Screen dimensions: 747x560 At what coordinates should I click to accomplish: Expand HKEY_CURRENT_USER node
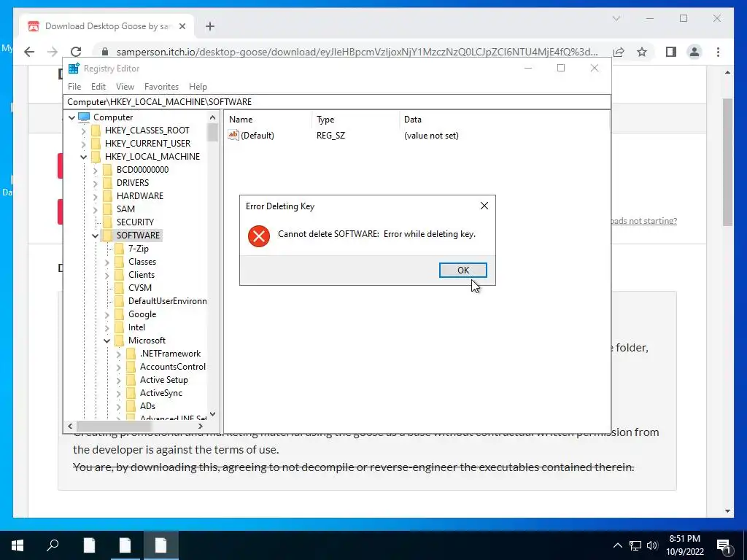84,144
